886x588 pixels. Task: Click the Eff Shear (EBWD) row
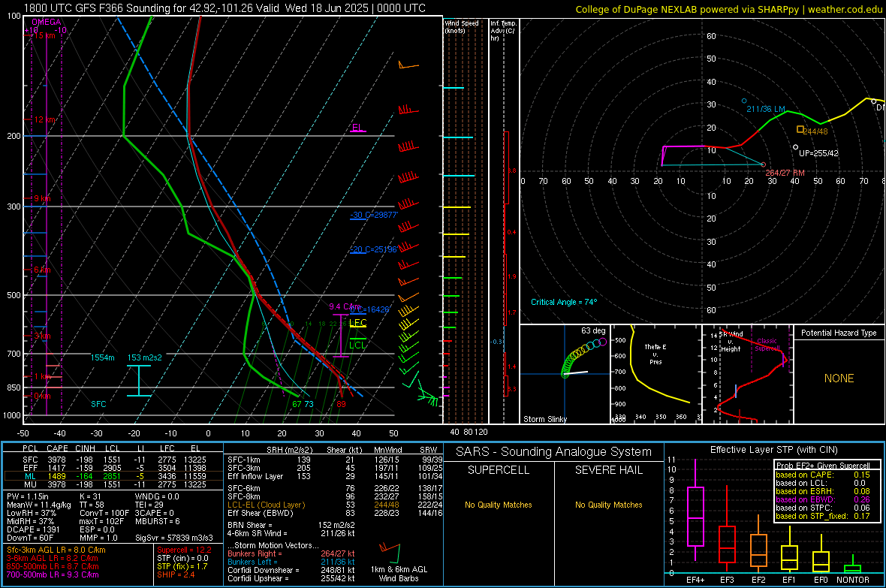[x=335, y=513]
